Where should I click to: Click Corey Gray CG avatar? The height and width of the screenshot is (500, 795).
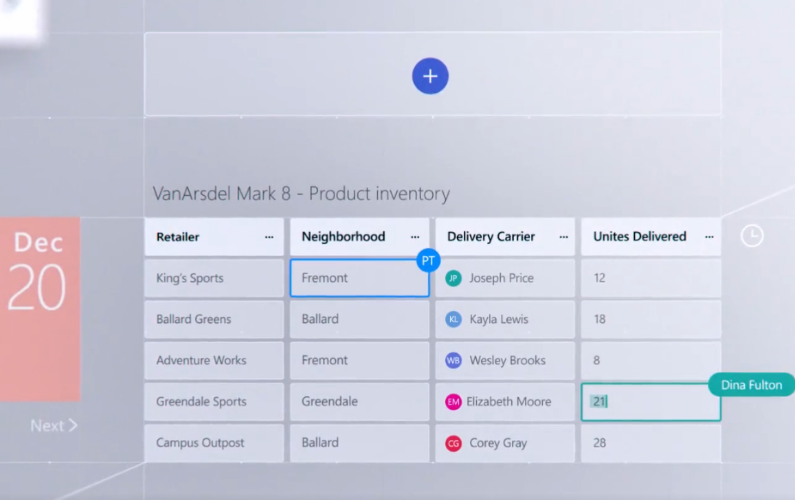click(x=453, y=443)
